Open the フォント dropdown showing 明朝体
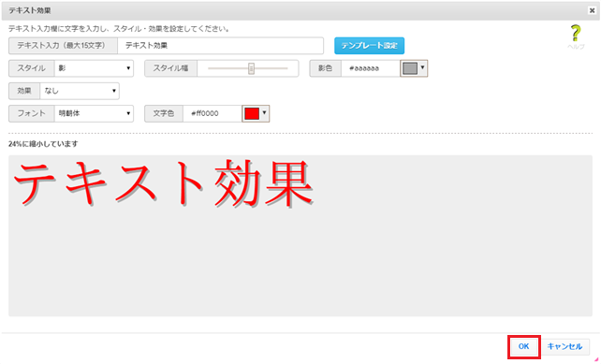 (94, 114)
